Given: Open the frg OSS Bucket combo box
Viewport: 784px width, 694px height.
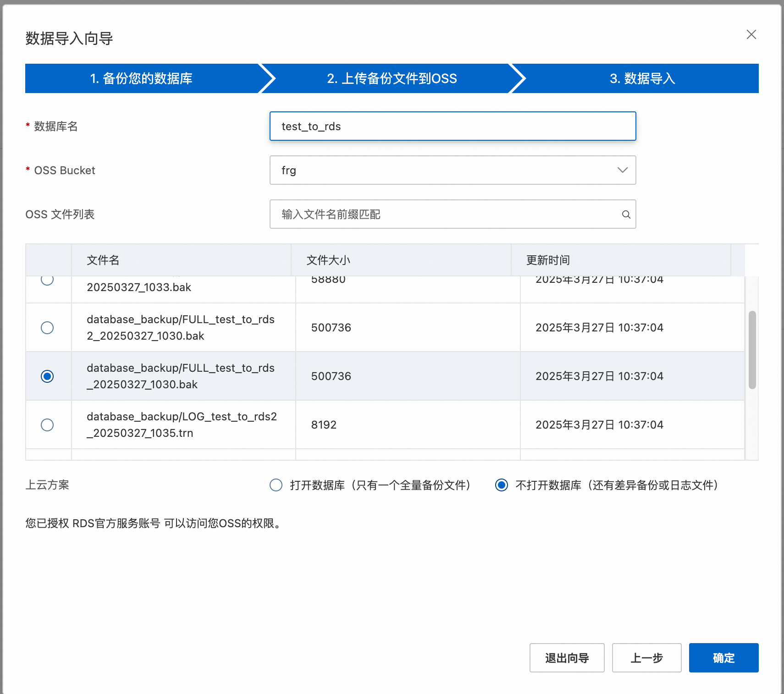Looking at the screenshot, I should pyautogui.click(x=440, y=170).
